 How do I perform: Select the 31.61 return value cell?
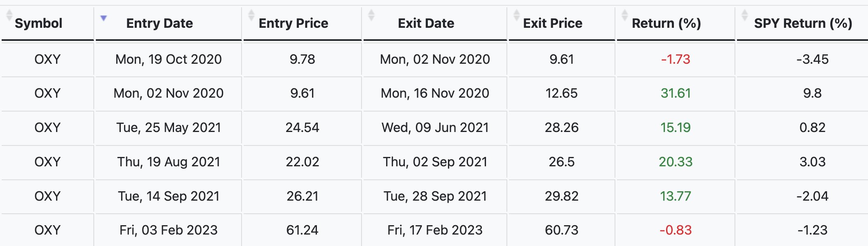coord(676,93)
